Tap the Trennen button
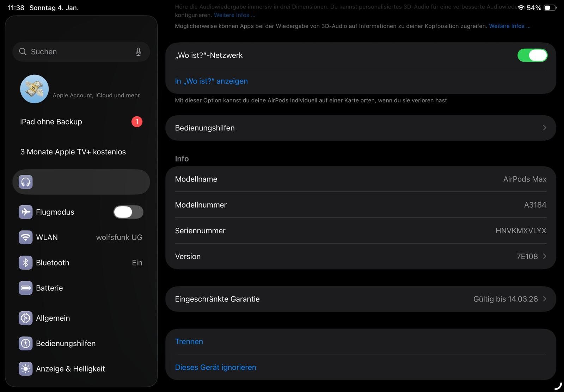The height and width of the screenshot is (392, 564). click(x=189, y=342)
